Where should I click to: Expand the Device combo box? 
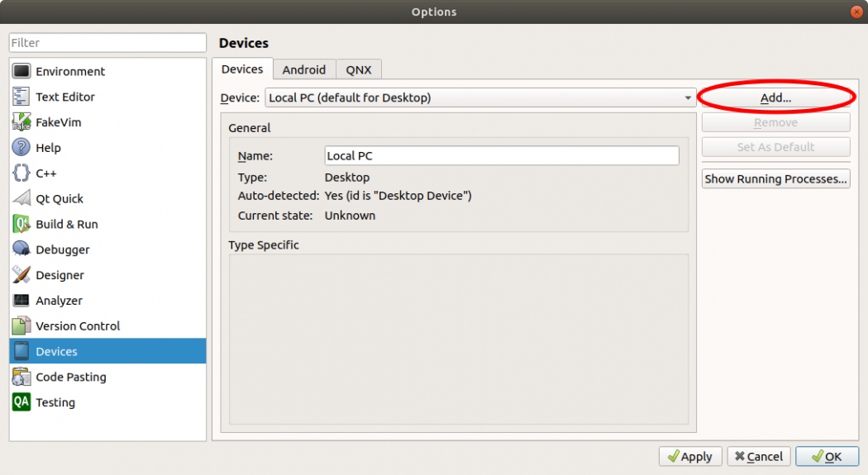pyautogui.click(x=480, y=98)
